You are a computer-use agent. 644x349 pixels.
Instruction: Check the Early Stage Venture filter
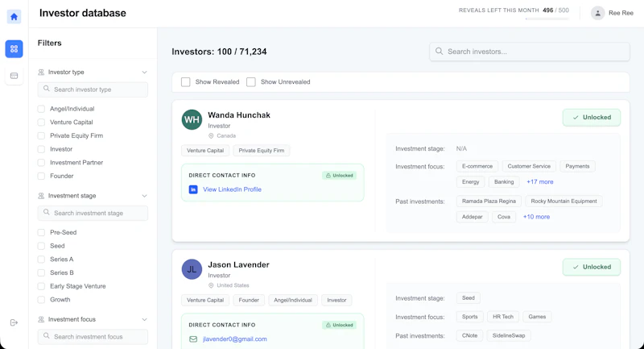click(41, 286)
